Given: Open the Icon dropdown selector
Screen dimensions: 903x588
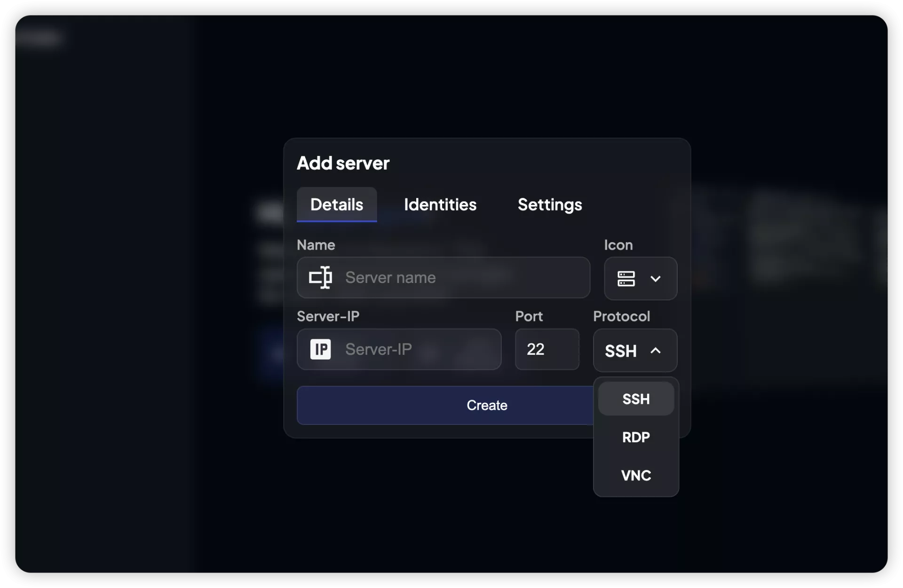Looking at the screenshot, I should pos(641,278).
